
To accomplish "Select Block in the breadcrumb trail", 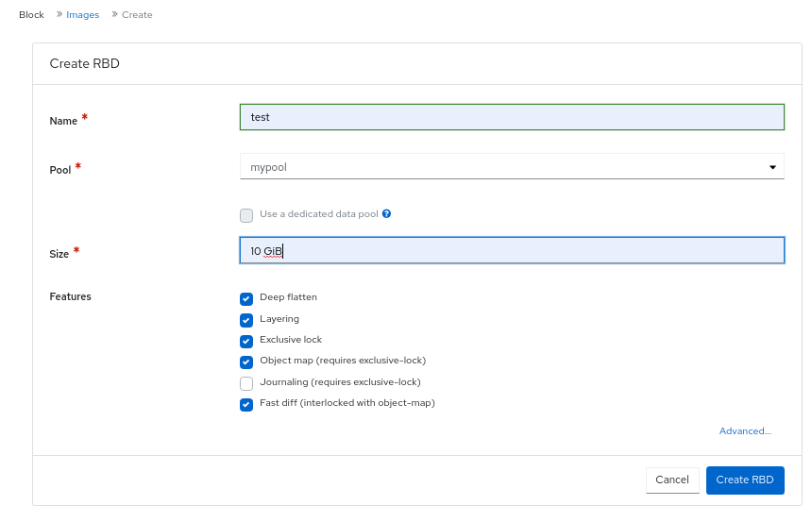I will tap(31, 15).
